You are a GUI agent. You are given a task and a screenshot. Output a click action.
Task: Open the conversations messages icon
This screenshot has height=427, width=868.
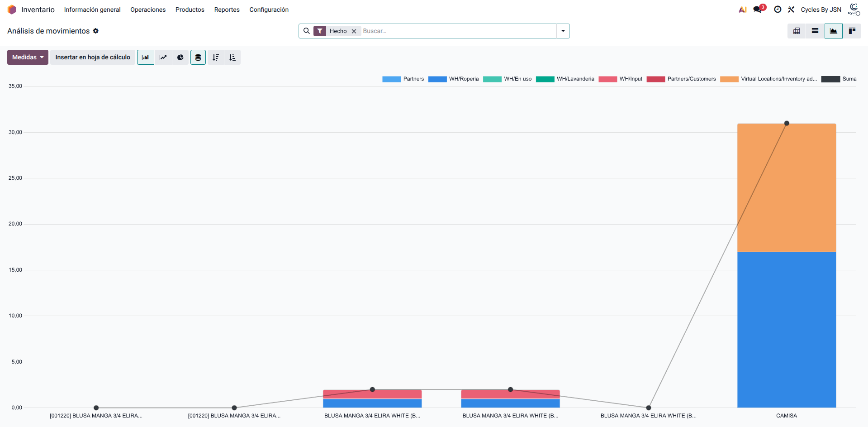758,10
